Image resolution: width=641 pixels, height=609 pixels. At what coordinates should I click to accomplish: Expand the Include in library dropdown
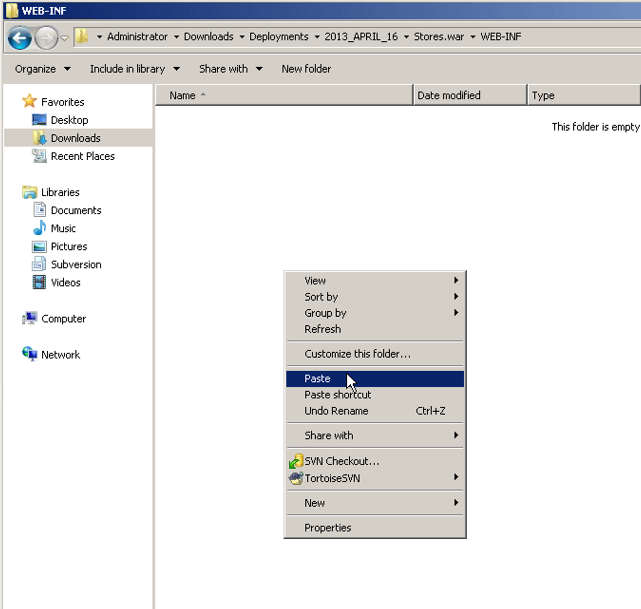[x=134, y=69]
